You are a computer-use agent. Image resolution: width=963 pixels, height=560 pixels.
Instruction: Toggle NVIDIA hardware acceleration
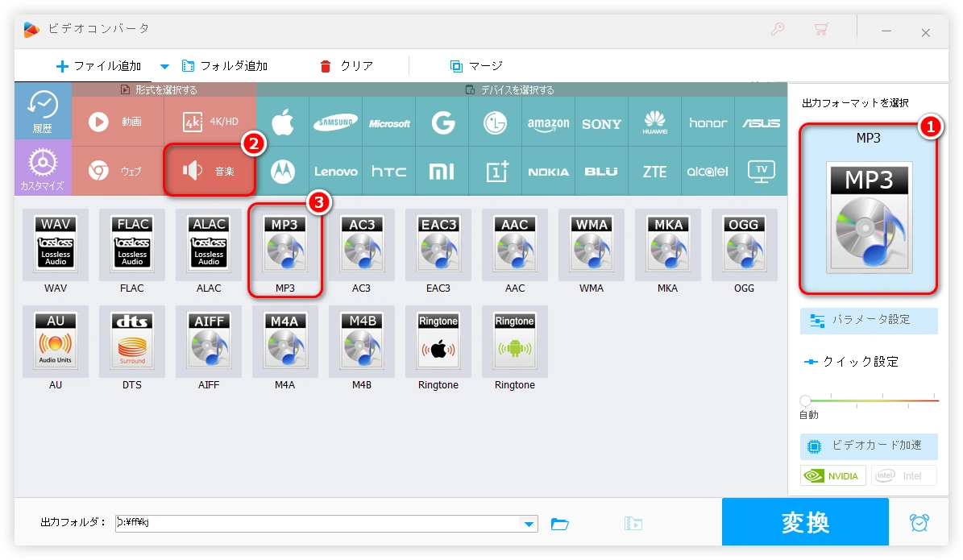click(833, 475)
